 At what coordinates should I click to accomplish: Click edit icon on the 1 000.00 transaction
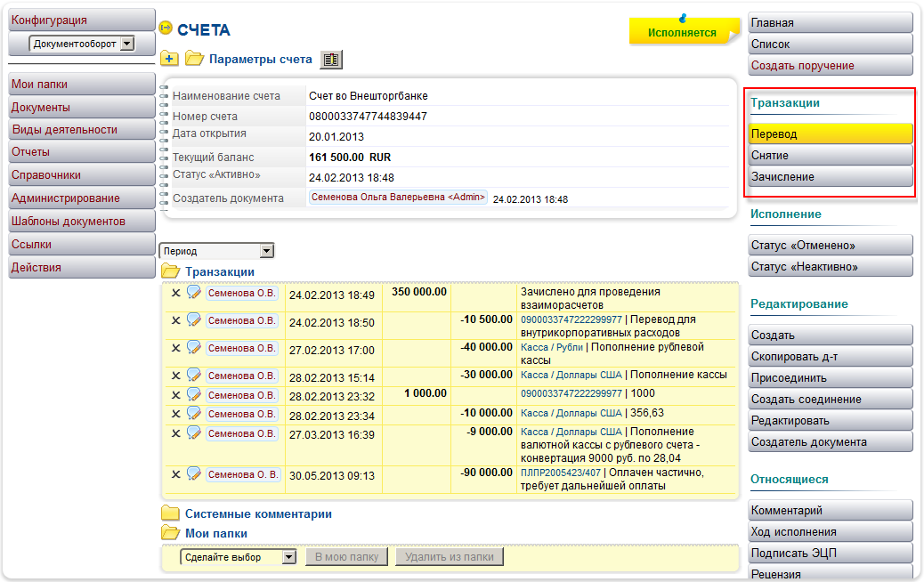(x=193, y=394)
